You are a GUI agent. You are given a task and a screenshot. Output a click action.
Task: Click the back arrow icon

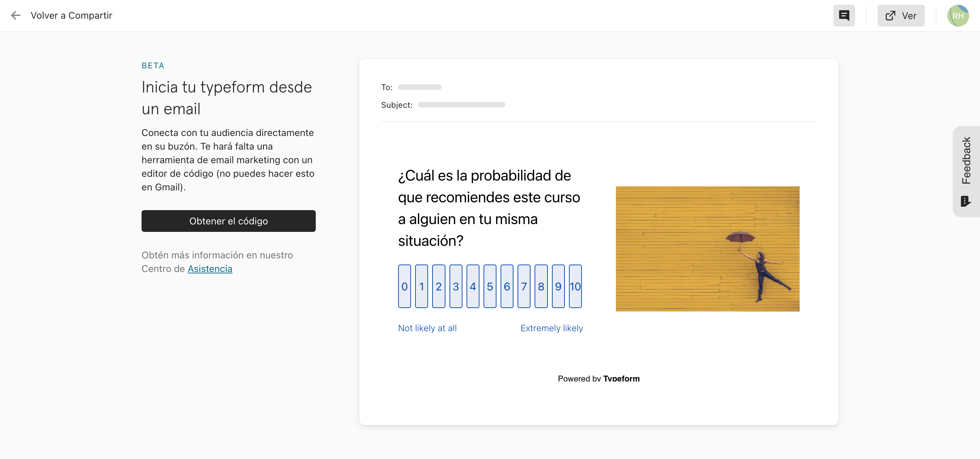pos(16,16)
